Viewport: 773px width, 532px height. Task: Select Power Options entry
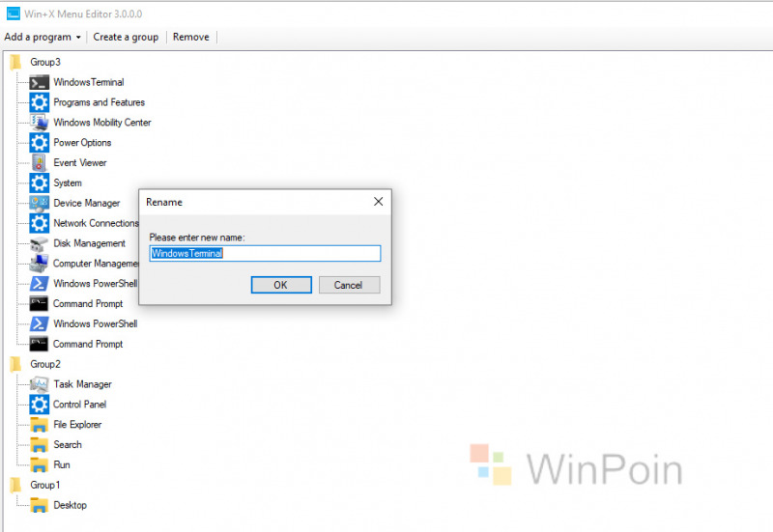[x=82, y=143]
